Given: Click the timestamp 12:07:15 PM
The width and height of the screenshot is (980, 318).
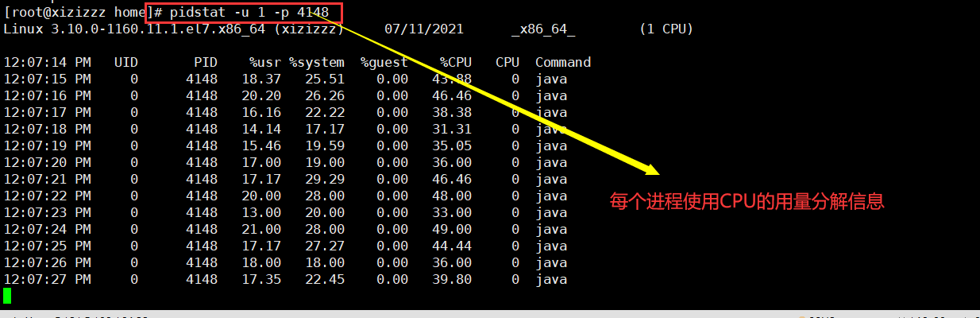Looking at the screenshot, I should pyautogui.click(x=47, y=79).
